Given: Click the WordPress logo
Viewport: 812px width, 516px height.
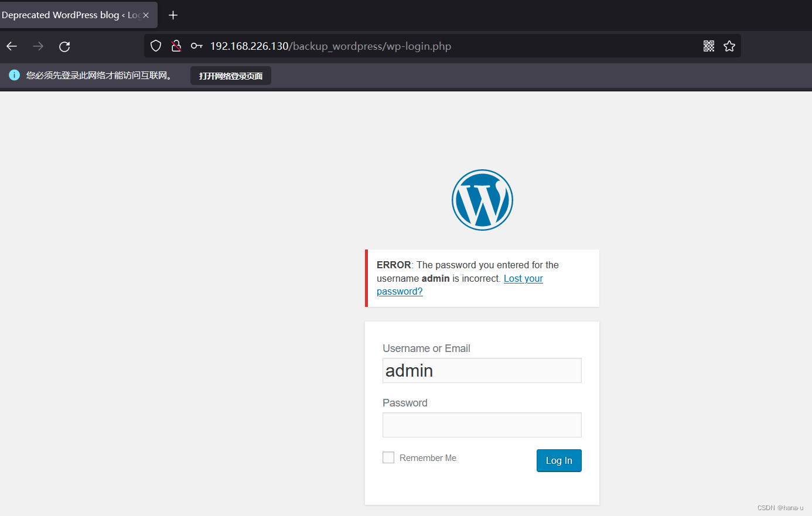Looking at the screenshot, I should pyautogui.click(x=482, y=200).
